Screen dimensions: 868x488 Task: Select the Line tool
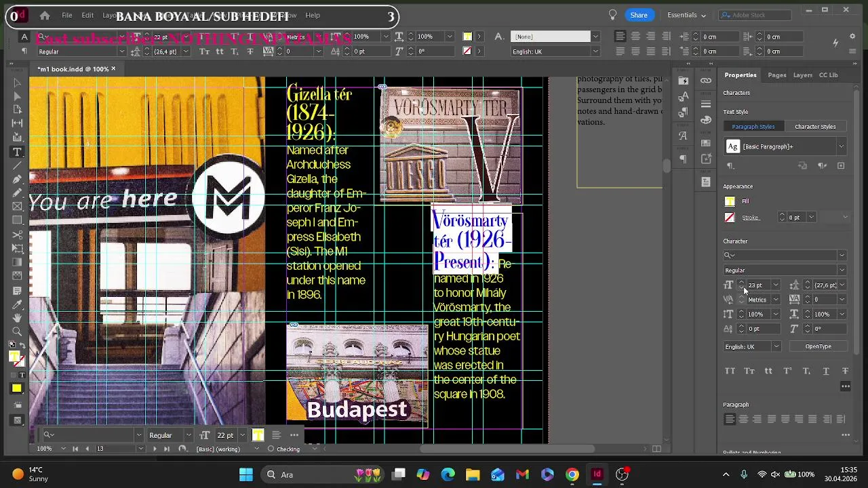click(17, 165)
